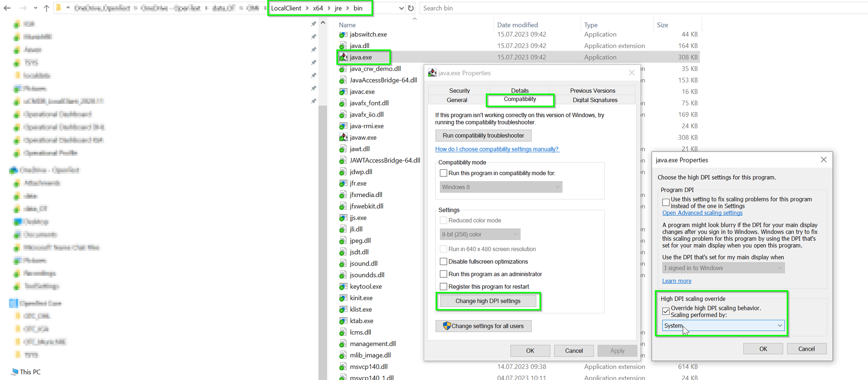Check Run this program as an administrator
Image resolution: width=868 pixels, height=380 pixels.
click(x=444, y=274)
